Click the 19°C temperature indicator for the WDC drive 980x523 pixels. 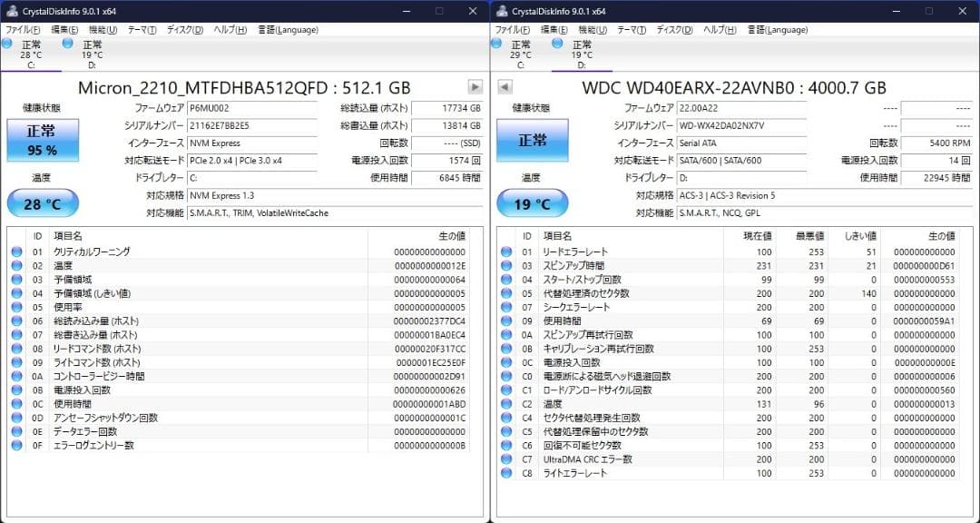coord(531,202)
